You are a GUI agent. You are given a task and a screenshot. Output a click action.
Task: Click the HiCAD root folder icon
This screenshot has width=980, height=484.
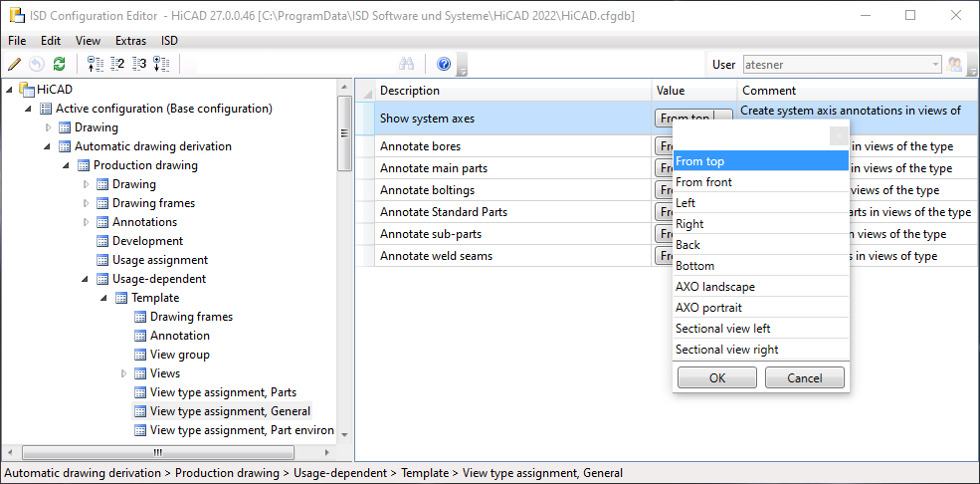click(26, 90)
